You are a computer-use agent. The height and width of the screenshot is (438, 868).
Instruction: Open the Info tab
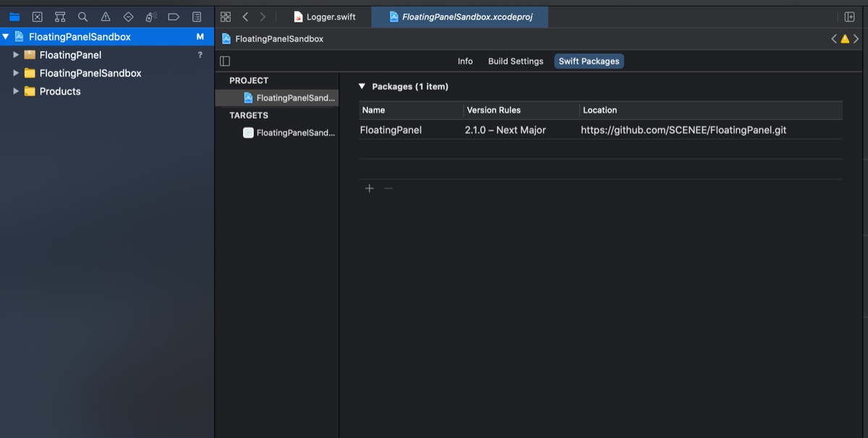pyautogui.click(x=465, y=61)
